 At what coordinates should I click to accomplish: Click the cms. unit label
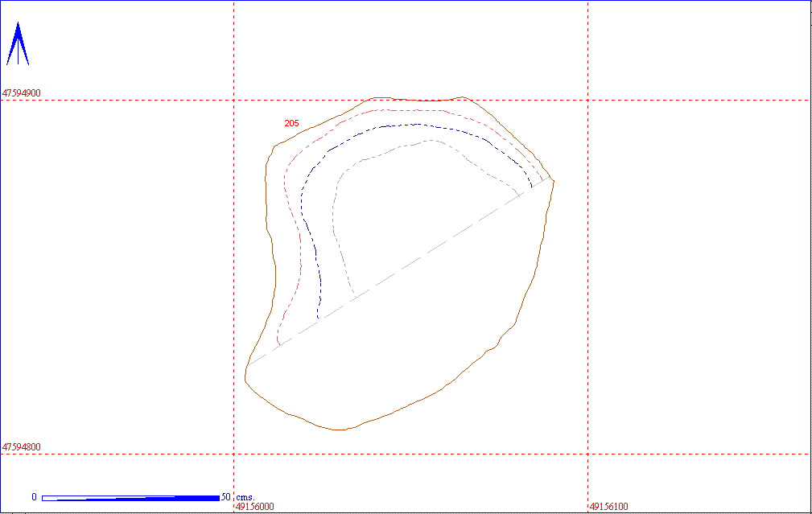point(245,497)
